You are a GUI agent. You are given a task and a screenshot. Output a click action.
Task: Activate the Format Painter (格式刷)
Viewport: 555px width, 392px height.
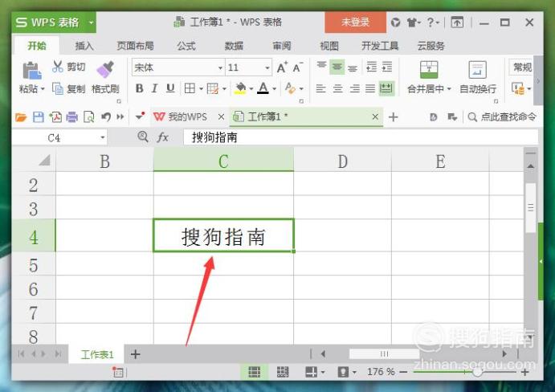105,77
